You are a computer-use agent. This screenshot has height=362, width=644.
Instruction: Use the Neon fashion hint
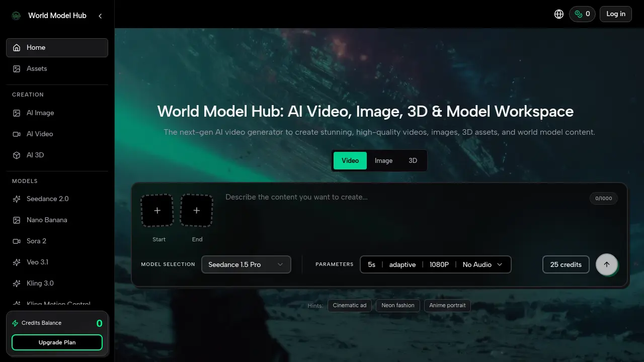pyautogui.click(x=398, y=306)
